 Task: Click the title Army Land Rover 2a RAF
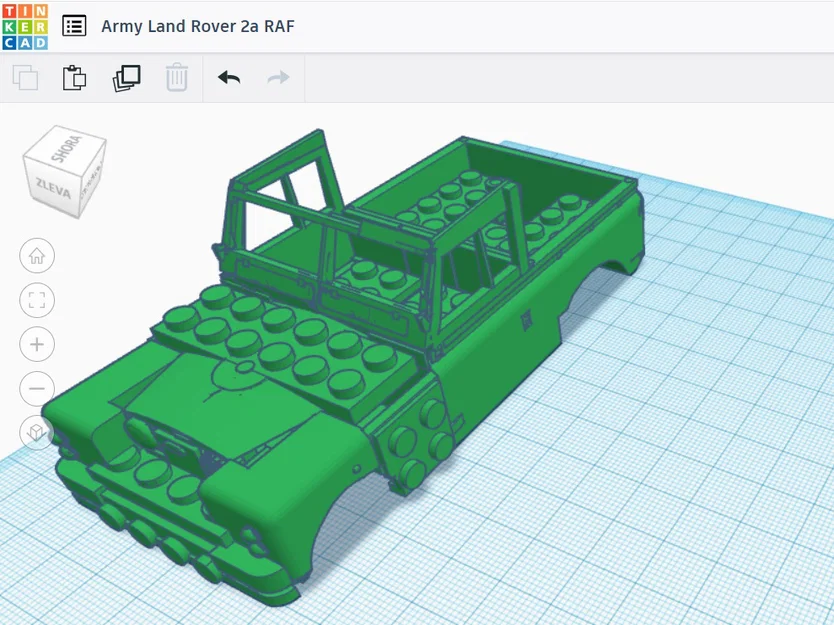click(197, 25)
